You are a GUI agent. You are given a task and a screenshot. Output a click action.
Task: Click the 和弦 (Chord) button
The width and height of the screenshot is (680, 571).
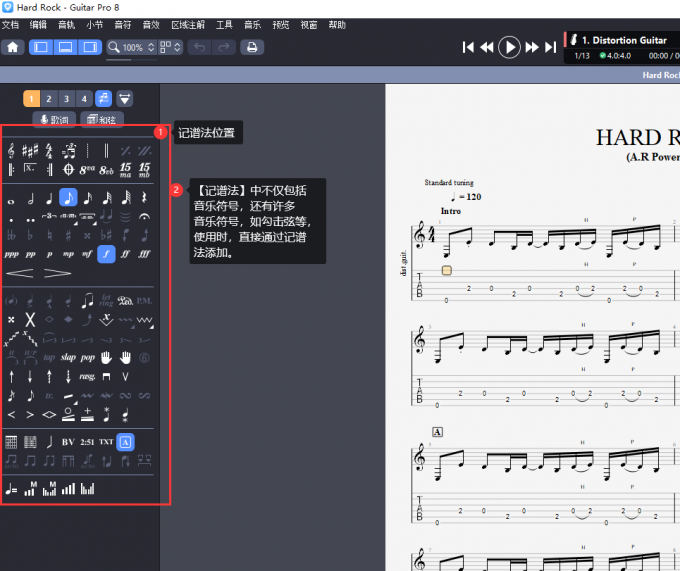(x=101, y=120)
